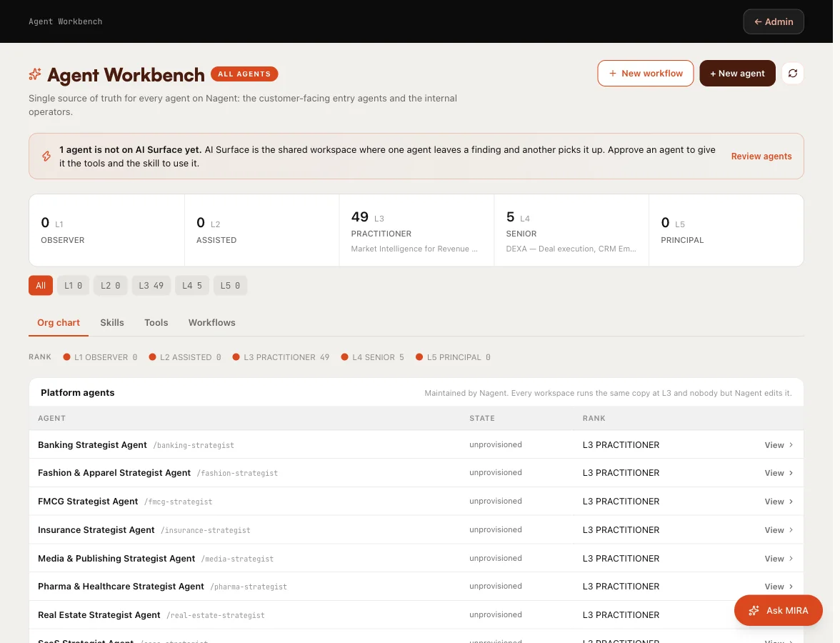Image resolution: width=840 pixels, height=643 pixels.
Task: Open the Ask MIRA assistant
Action: 779,610
